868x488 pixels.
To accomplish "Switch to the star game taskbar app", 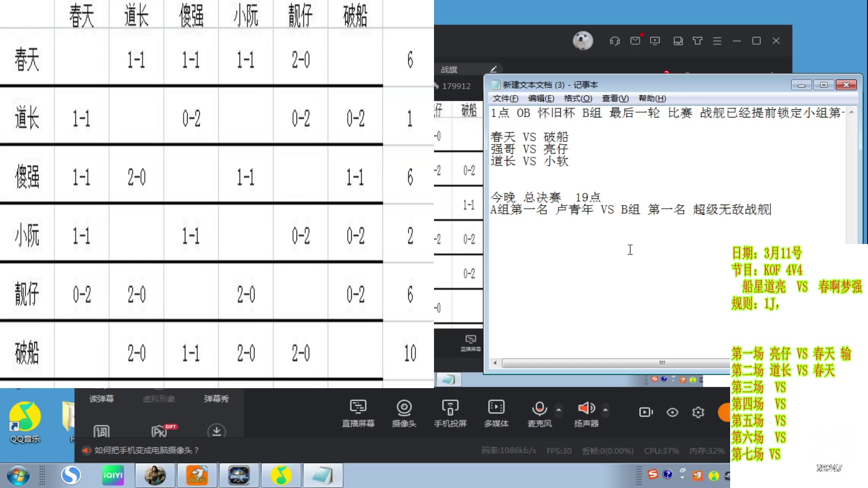I will tap(239, 475).
